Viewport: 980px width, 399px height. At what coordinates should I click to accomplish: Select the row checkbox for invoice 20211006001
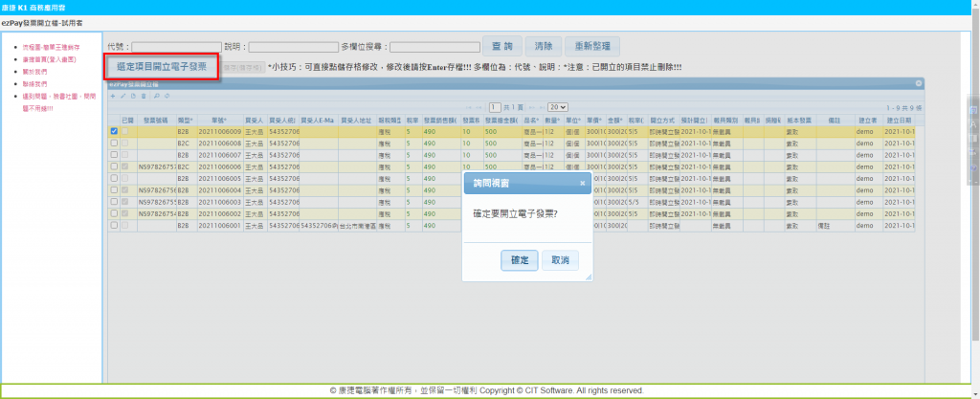[x=115, y=226]
